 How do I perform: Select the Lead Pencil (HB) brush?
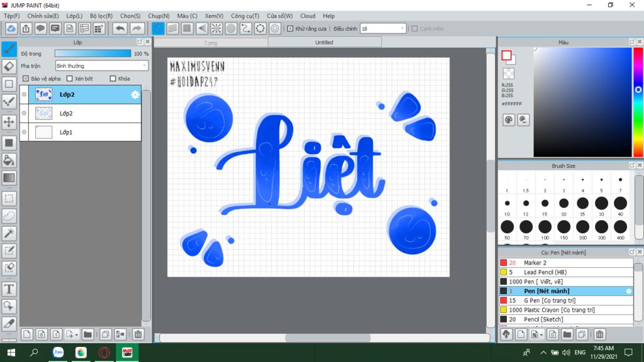pyautogui.click(x=566, y=272)
